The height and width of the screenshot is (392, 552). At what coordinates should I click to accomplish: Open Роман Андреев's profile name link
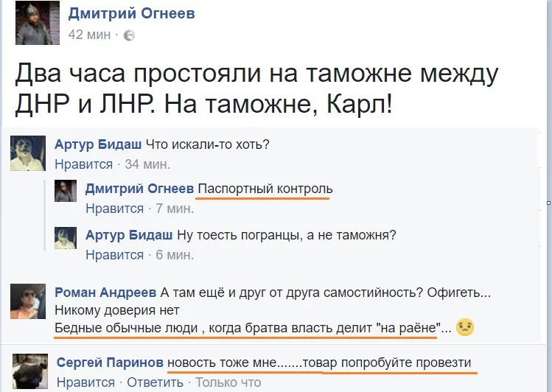[x=105, y=292]
